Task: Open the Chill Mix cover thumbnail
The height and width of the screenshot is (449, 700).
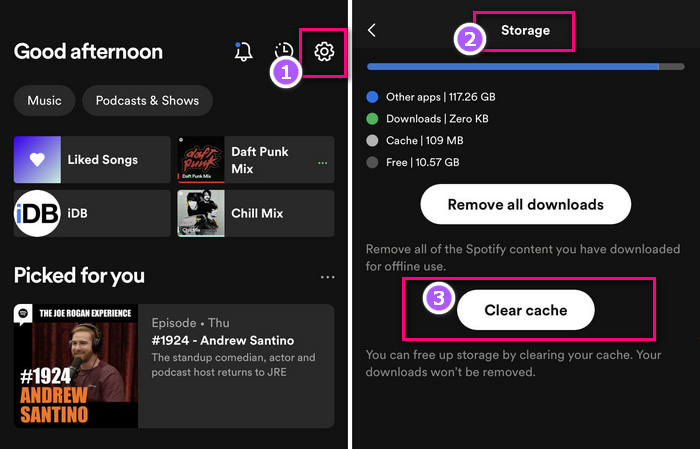Action: (x=200, y=213)
